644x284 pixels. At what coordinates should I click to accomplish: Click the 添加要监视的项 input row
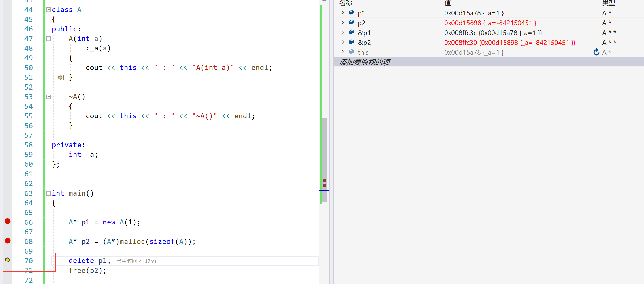pos(365,62)
